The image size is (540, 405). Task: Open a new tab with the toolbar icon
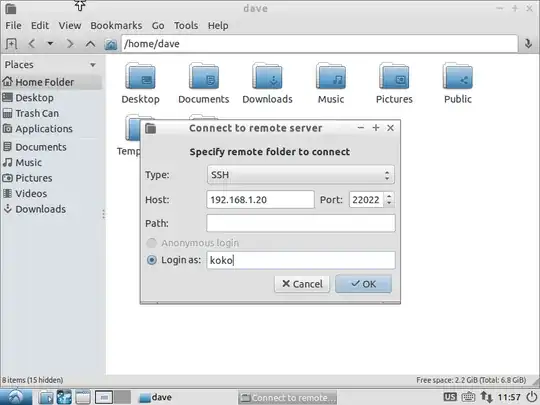11,44
